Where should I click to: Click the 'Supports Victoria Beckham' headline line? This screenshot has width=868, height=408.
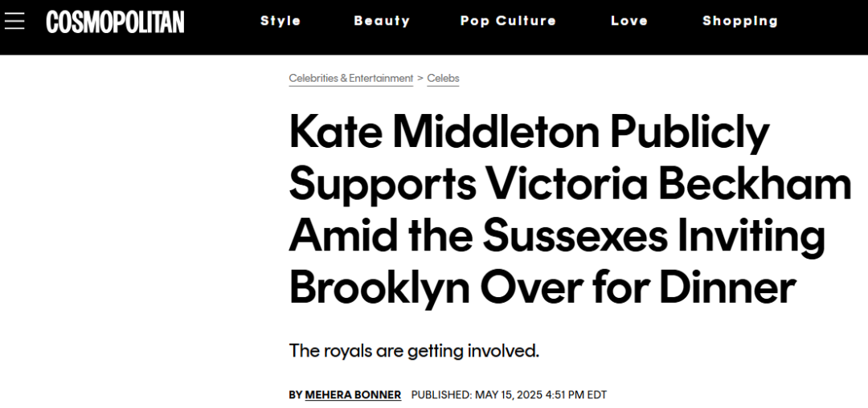pyautogui.click(x=570, y=185)
